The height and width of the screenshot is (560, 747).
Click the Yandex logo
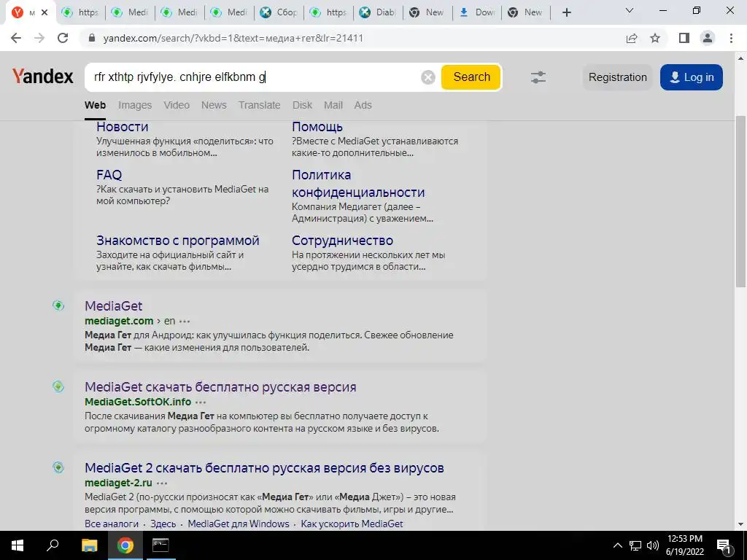pyautogui.click(x=43, y=76)
